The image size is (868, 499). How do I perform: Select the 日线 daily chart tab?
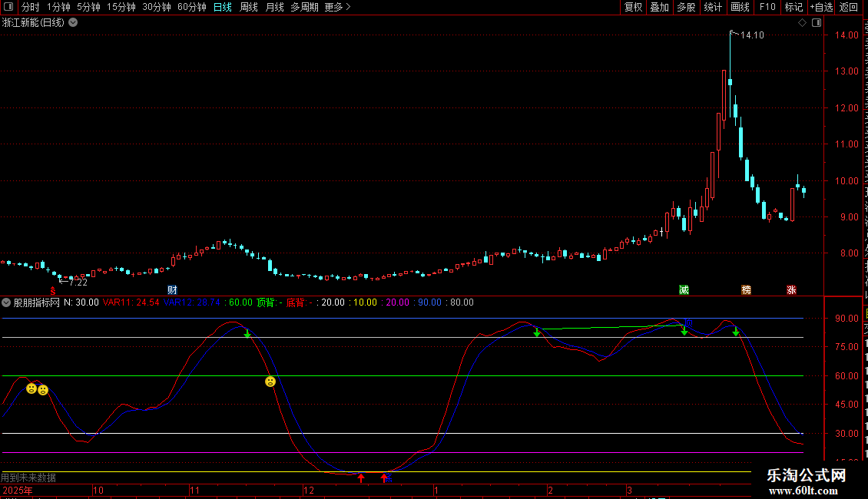click(x=223, y=7)
